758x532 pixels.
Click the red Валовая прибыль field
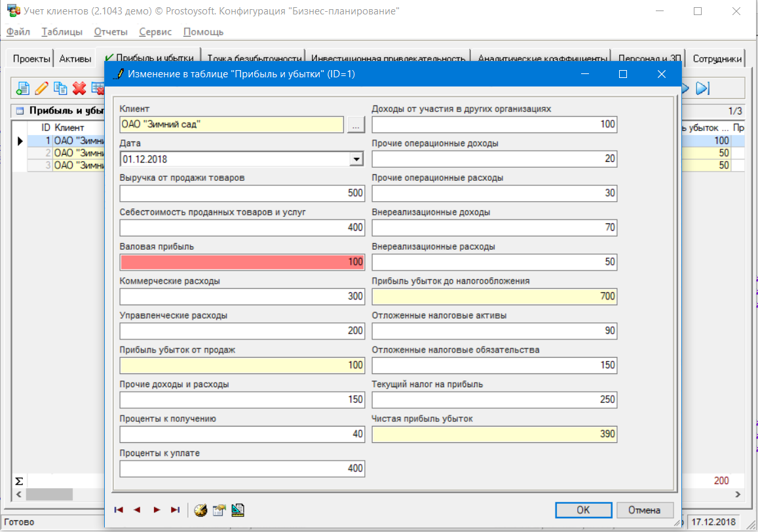(242, 262)
